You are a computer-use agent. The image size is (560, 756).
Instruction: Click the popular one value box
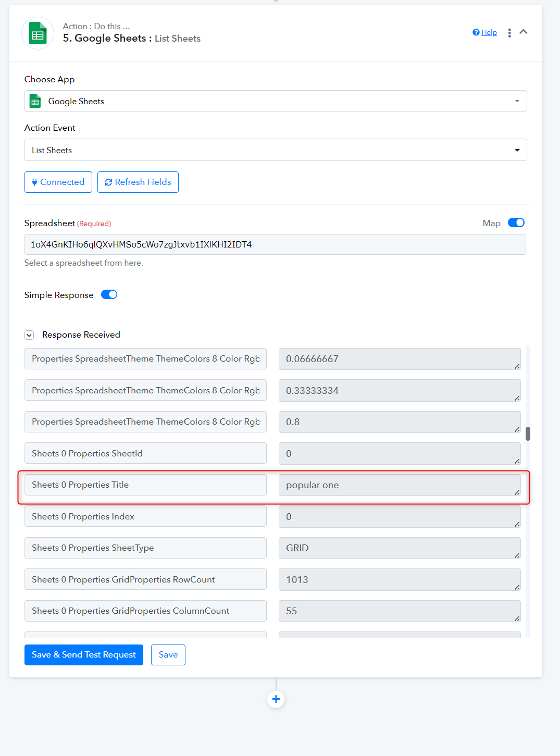400,485
